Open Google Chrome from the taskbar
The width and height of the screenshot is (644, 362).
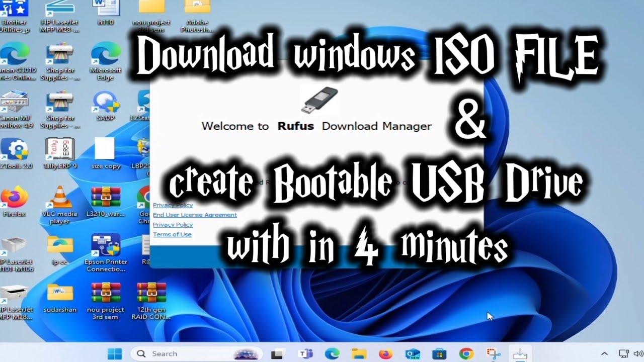pyautogui.click(x=466, y=354)
